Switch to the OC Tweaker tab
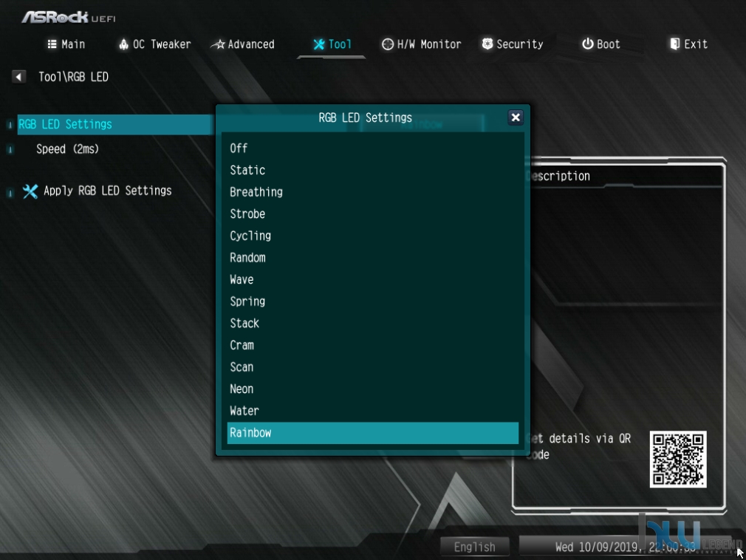Screen dimensions: 746x560 (154, 44)
